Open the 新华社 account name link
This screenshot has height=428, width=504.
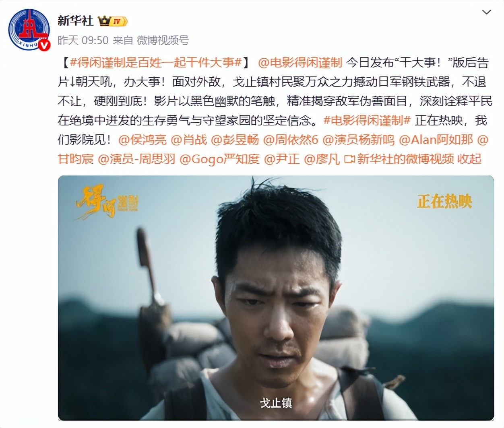(75, 20)
